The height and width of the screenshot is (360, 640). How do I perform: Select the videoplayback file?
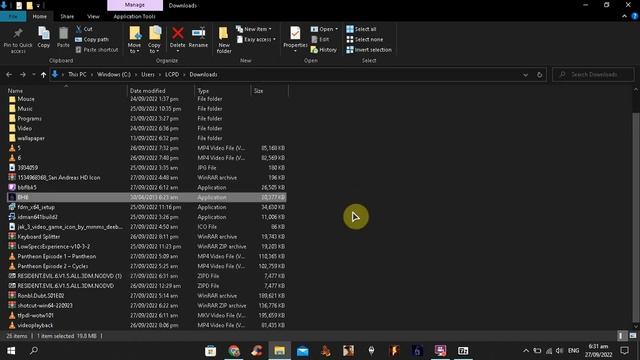35,325
